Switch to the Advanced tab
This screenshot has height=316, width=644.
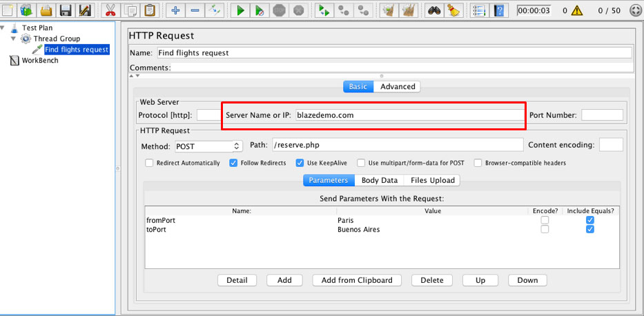click(x=397, y=87)
